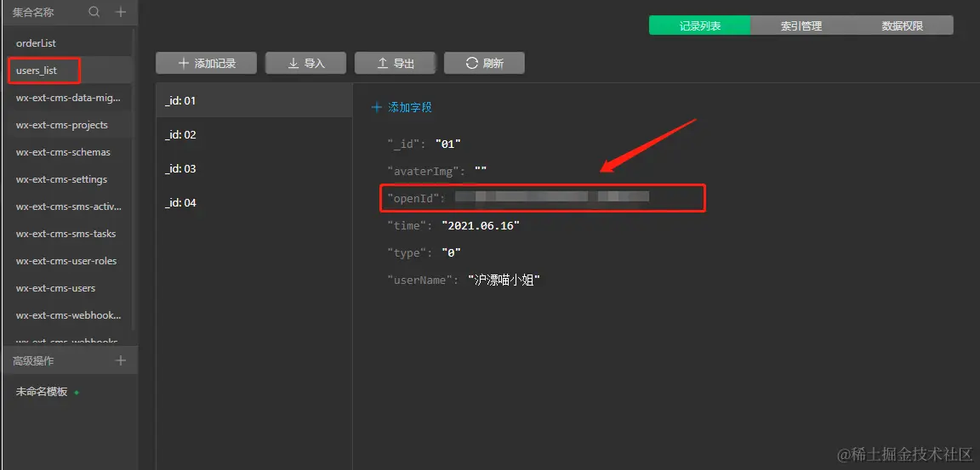Open the 索引管理 tab
The image size is (980, 470).
801,25
